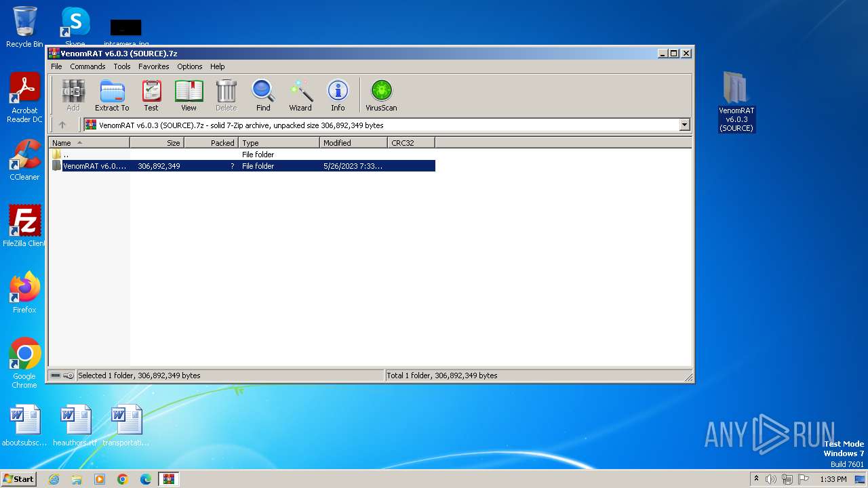Select transportati... document icon
868x488 pixels.
point(126,426)
